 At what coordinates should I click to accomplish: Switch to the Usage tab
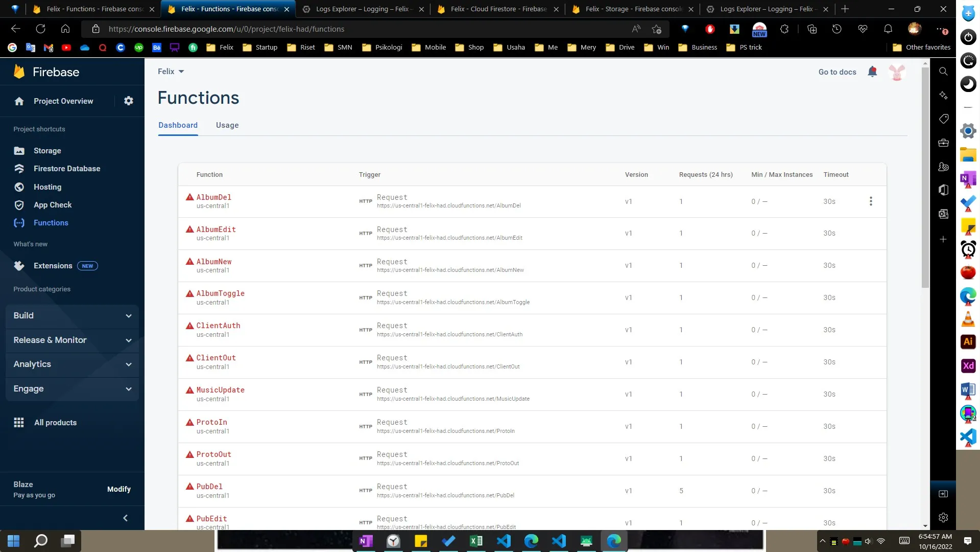click(x=227, y=125)
